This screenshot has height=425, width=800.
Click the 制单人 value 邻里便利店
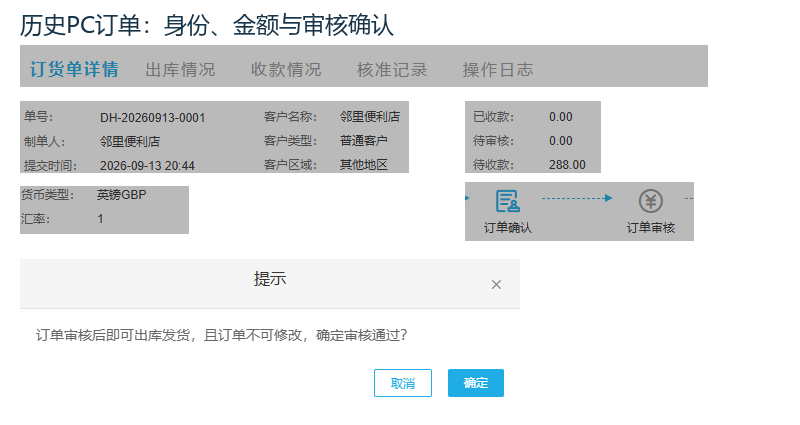tap(130, 141)
